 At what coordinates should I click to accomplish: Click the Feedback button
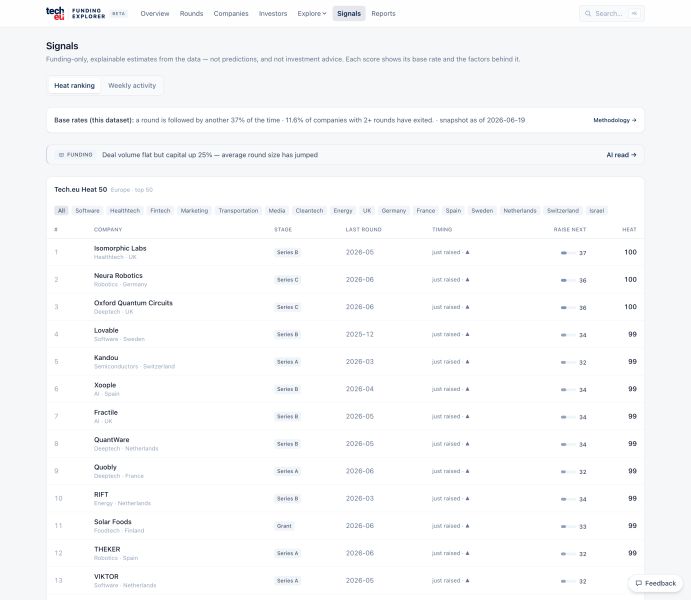coord(655,583)
